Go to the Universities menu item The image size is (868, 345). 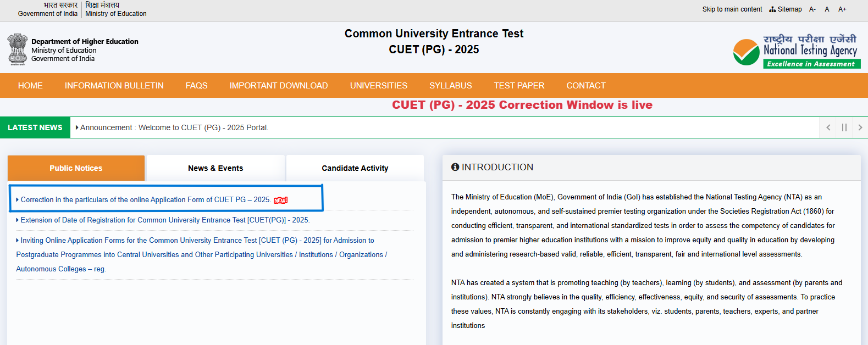click(378, 86)
